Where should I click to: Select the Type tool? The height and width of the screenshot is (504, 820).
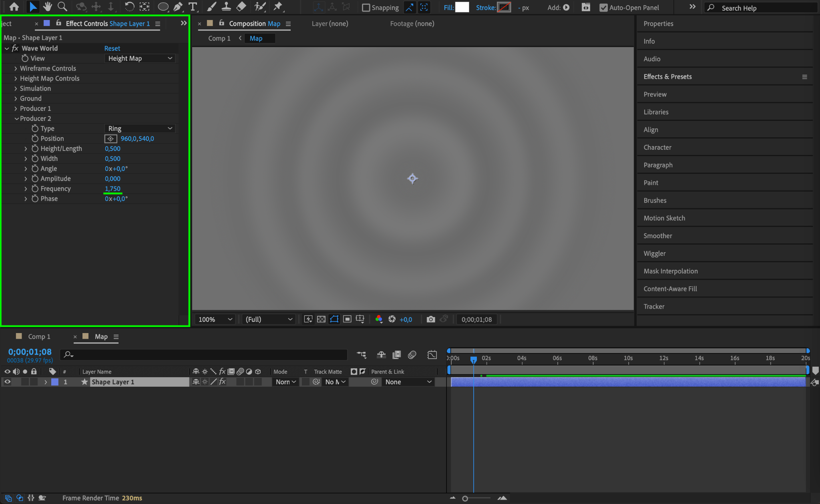pyautogui.click(x=193, y=7)
